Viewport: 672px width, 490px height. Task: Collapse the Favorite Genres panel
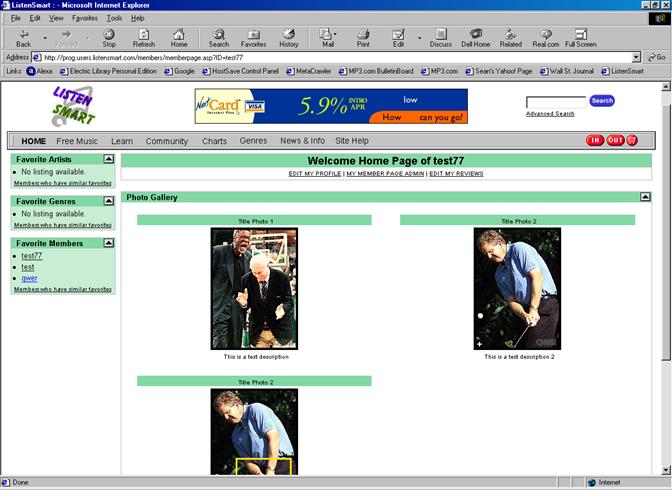(x=108, y=201)
